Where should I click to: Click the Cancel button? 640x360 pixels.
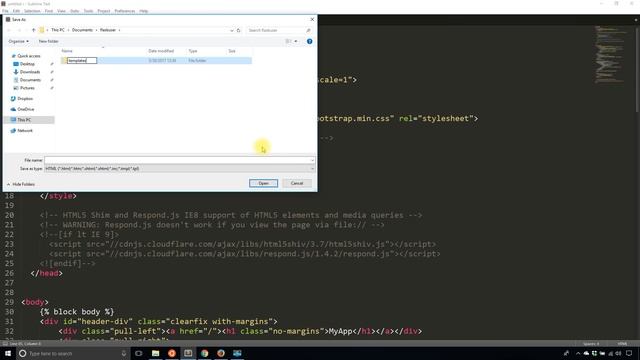tap(297, 183)
